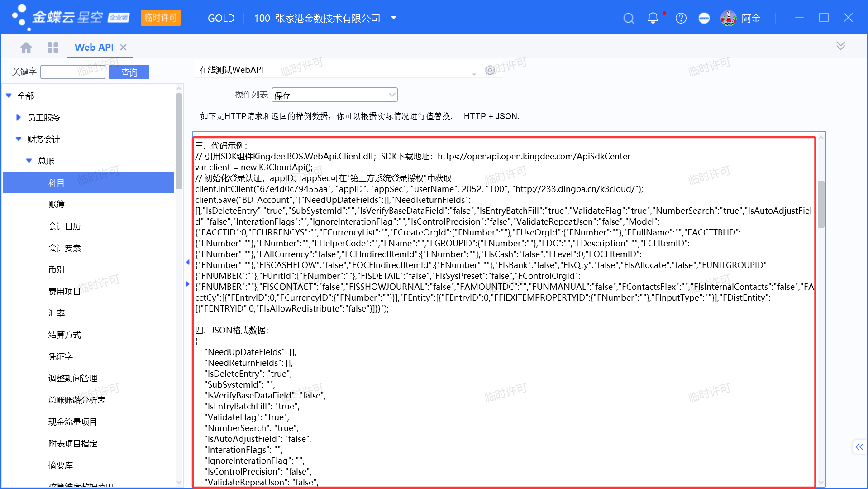
Task: Select the 汇率 tree item
Action: 57,313
